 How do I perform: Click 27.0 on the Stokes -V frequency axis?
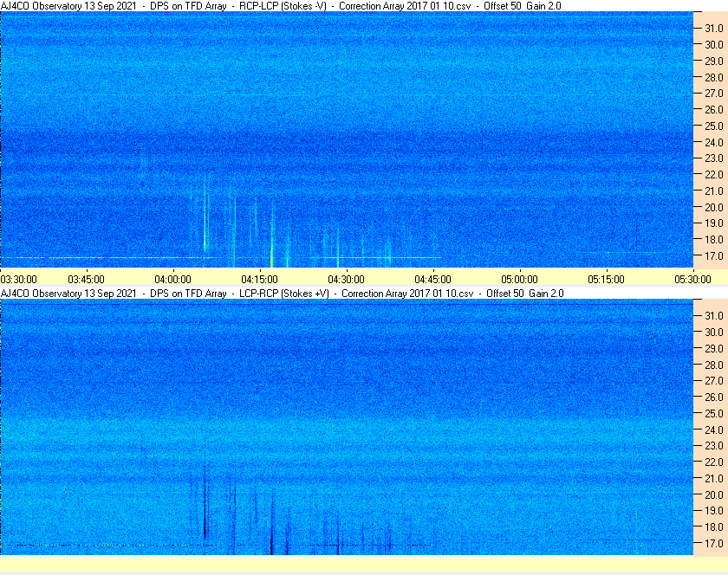(714, 94)
